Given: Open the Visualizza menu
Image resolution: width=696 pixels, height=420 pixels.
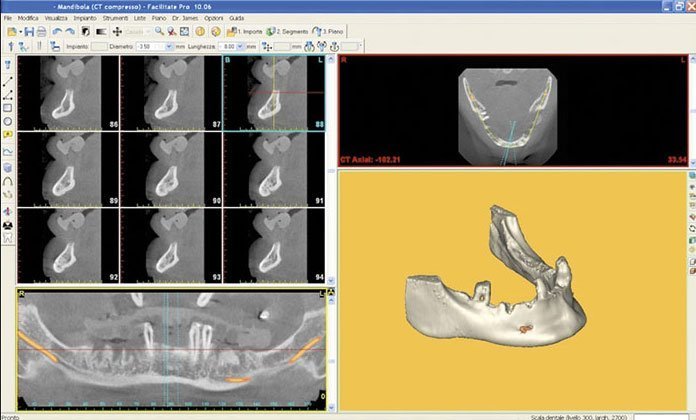Looking at the screenshot, I should [x=56, y=18].
